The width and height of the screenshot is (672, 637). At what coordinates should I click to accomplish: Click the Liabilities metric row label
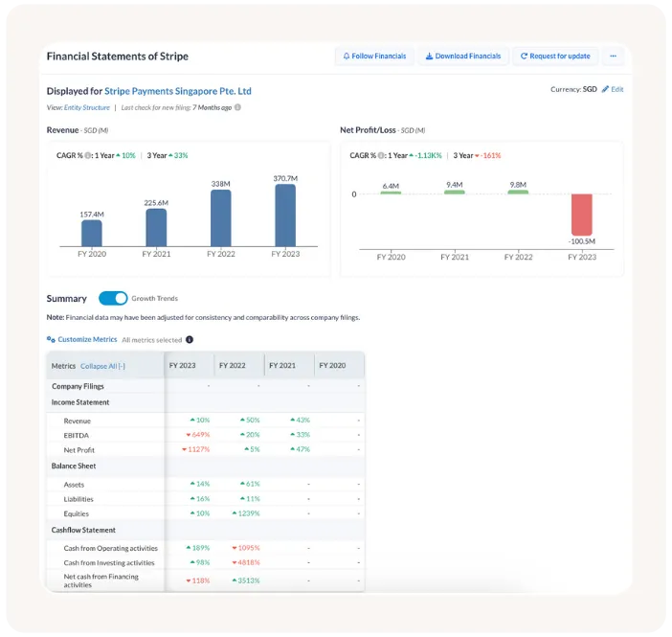78,499
